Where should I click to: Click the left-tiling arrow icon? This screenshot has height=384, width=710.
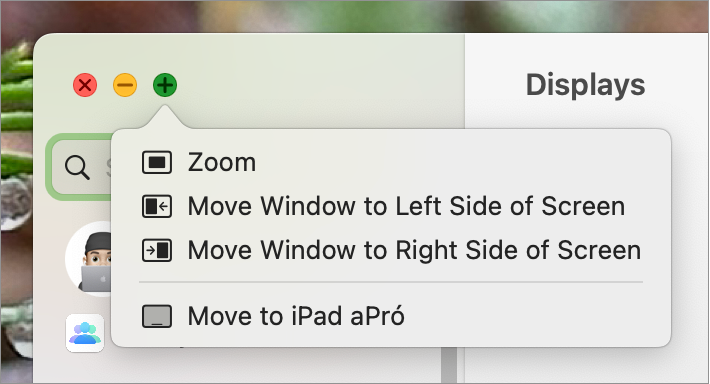pyautogui.click(x=157, y=206)
